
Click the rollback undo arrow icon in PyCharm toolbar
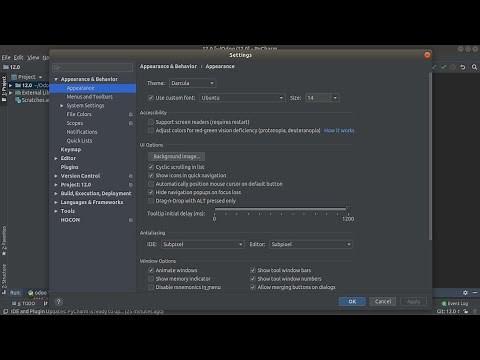tap(463, 67)
